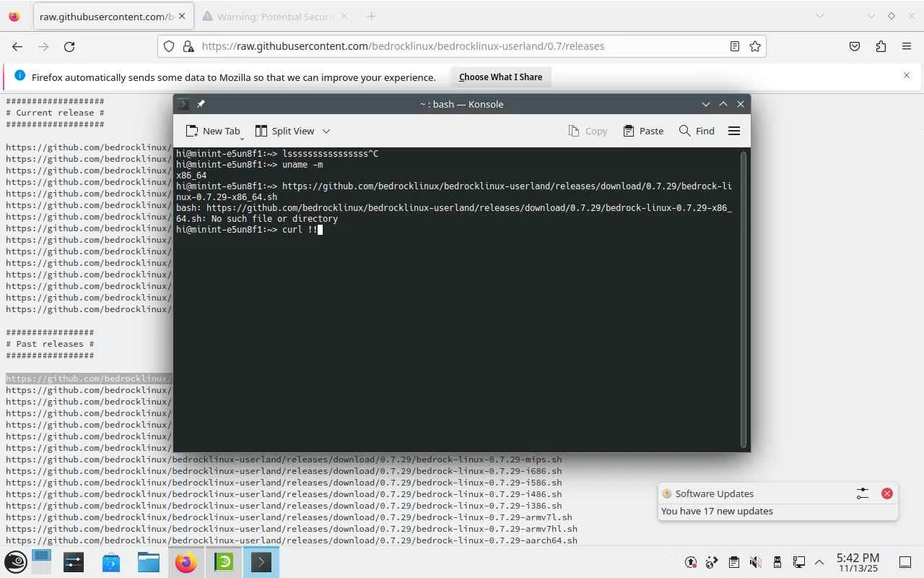924x578 pixels.
Task: Click the muted volume tray icon
Action: (755, 562)
